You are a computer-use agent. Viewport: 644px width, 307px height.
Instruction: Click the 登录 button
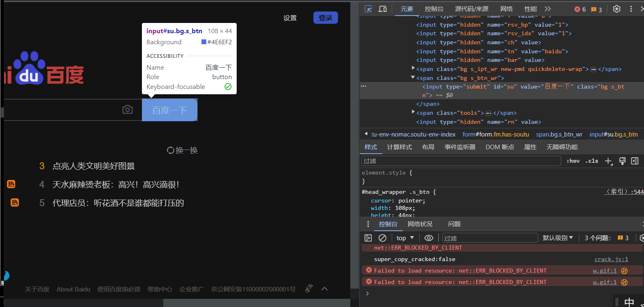tap(326, 18)
